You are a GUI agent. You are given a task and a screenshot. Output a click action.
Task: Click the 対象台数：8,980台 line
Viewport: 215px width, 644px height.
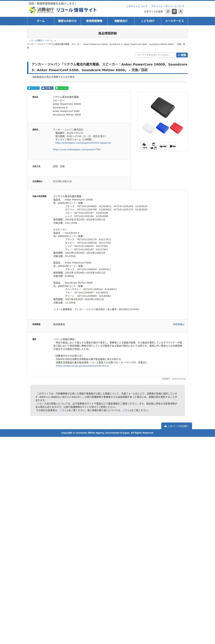pyautogui.click(x=64, y=276)
